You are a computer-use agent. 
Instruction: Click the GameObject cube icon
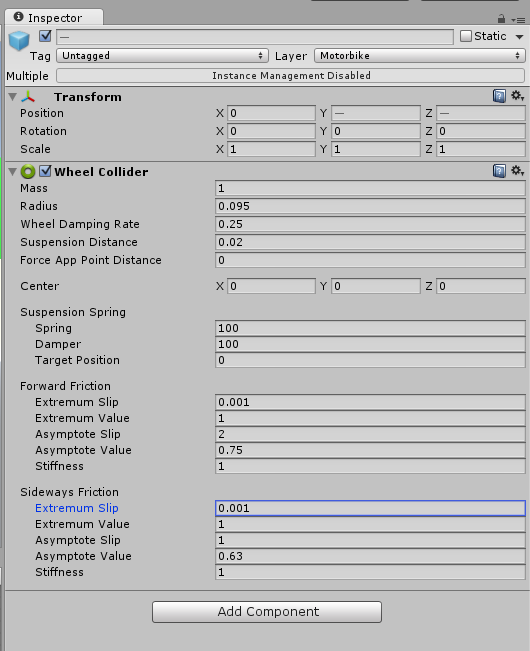pos(19,41)
